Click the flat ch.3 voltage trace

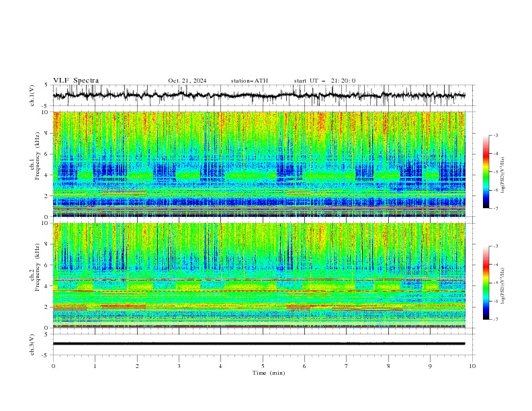pos(259,344)
